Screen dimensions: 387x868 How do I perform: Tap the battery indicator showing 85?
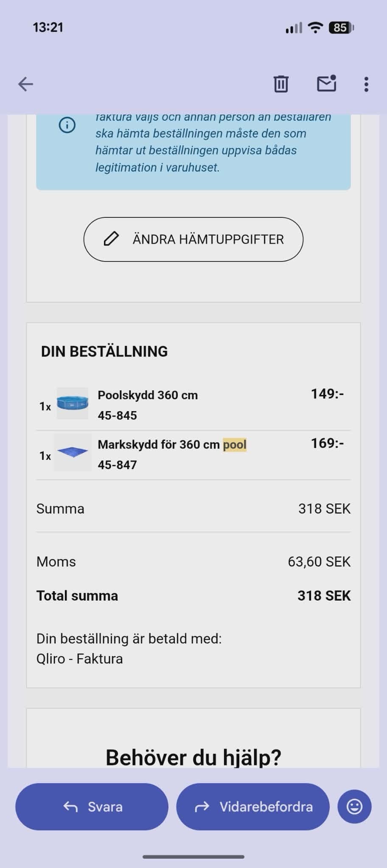341,28
